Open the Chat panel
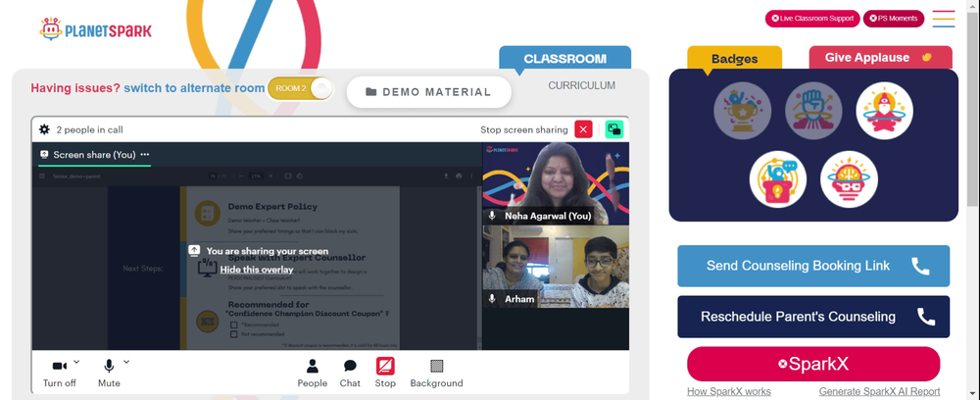Viewport: 980px width, 400px height. [350, 373]
